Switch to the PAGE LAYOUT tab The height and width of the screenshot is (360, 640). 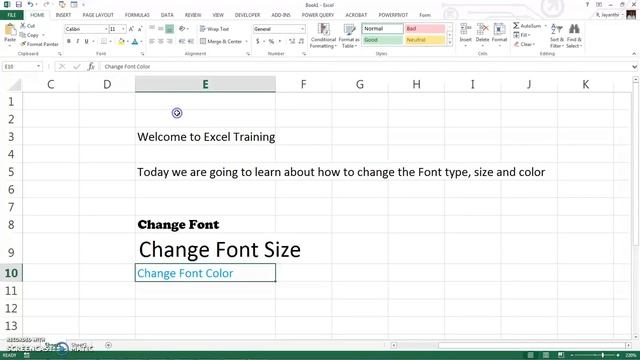(x=98, y=15)
